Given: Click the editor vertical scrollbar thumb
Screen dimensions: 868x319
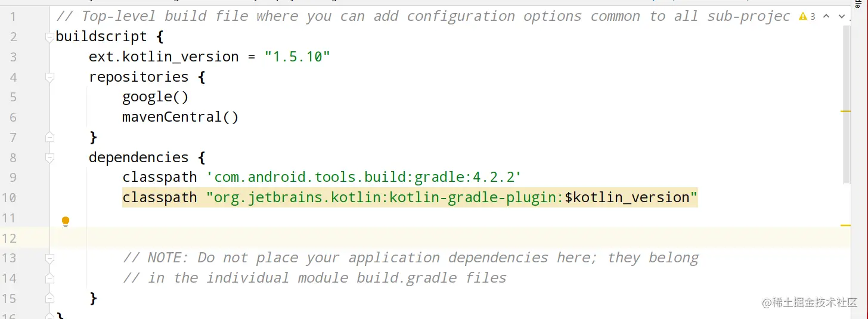Looking at the screenshot, I should tap(847, 104).
